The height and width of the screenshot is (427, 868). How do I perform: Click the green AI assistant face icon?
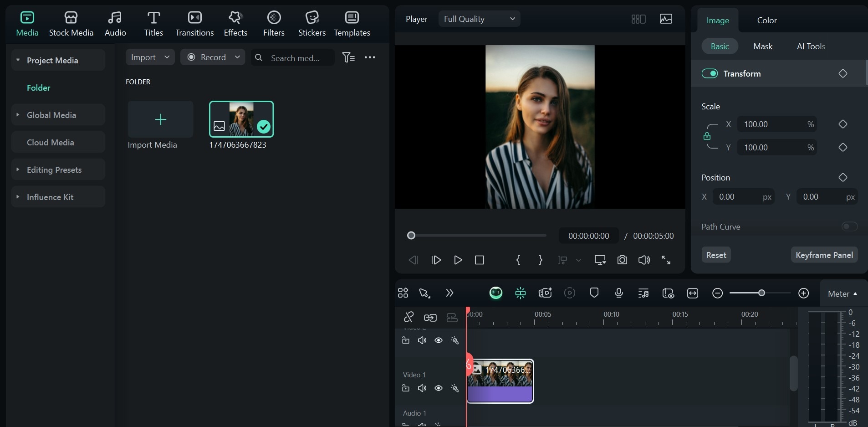pos(496,293)
